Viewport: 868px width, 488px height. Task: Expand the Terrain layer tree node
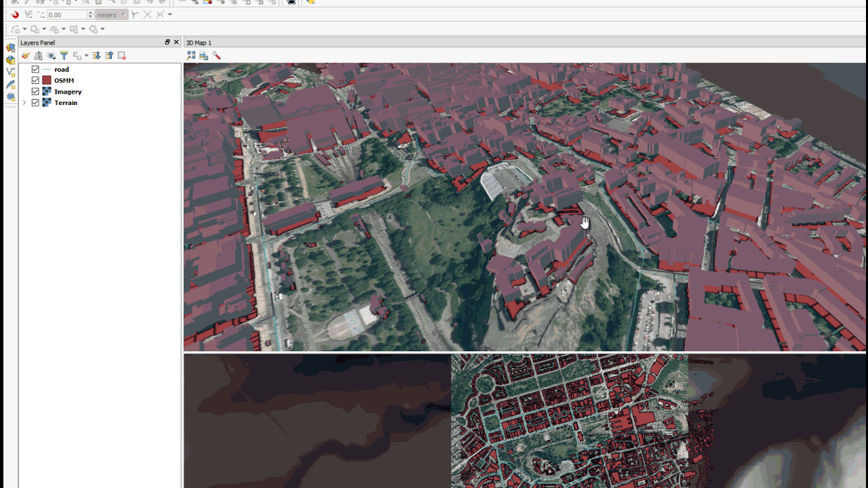pyautogui.click(x=24, y=103)
